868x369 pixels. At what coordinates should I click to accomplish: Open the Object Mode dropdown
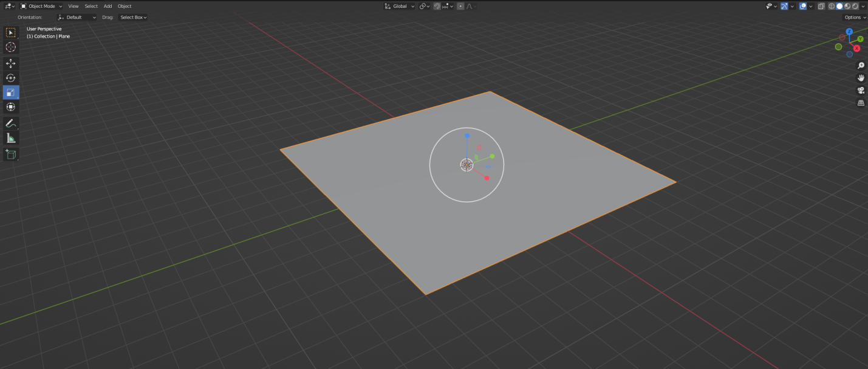pos(41,6)
